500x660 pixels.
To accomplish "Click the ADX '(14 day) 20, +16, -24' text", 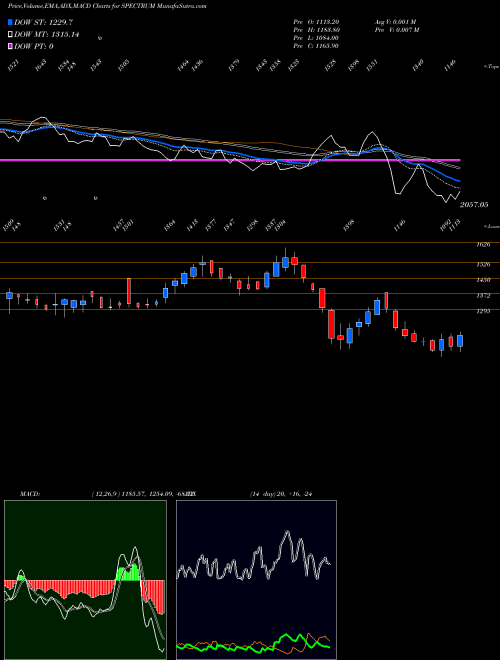I will tap(281, 494).
